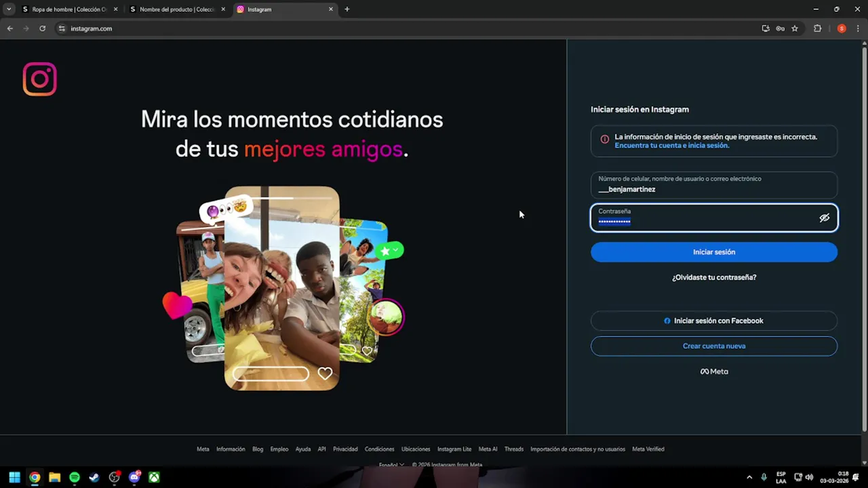Open the Chrome profile avatar
The image size is (868, 488).
point(842,28)
